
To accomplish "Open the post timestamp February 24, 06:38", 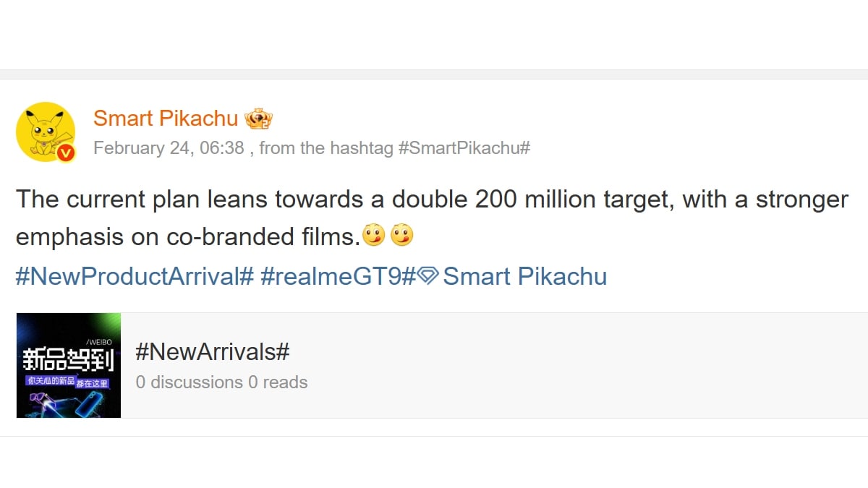I will click(x=169, y=148).
